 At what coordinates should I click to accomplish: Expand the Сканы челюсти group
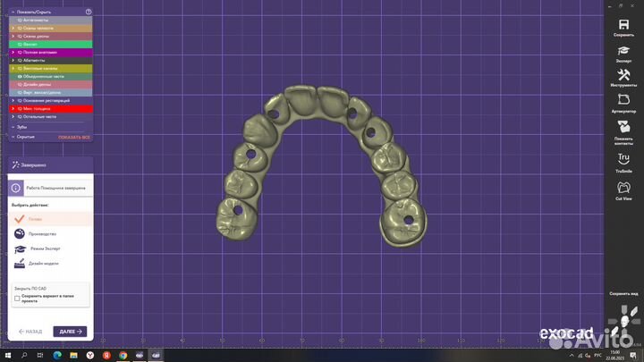tap(13, 28)
